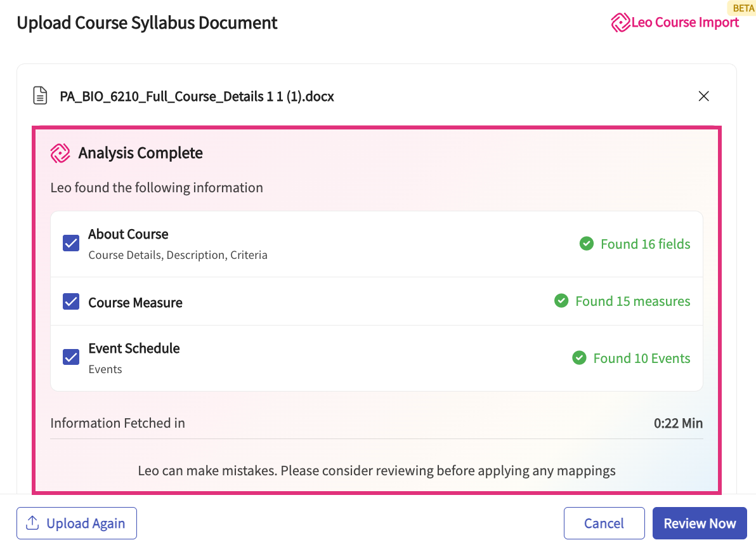The image size is (756, 547).
Task: Click green checkmark beside Found 10 Events
Action: click(x=579, y=358)
